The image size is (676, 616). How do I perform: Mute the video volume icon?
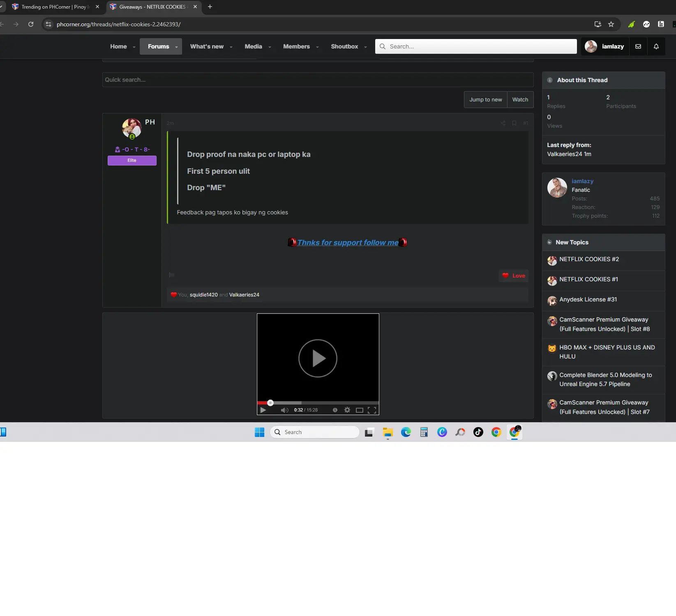click(284, 410)
